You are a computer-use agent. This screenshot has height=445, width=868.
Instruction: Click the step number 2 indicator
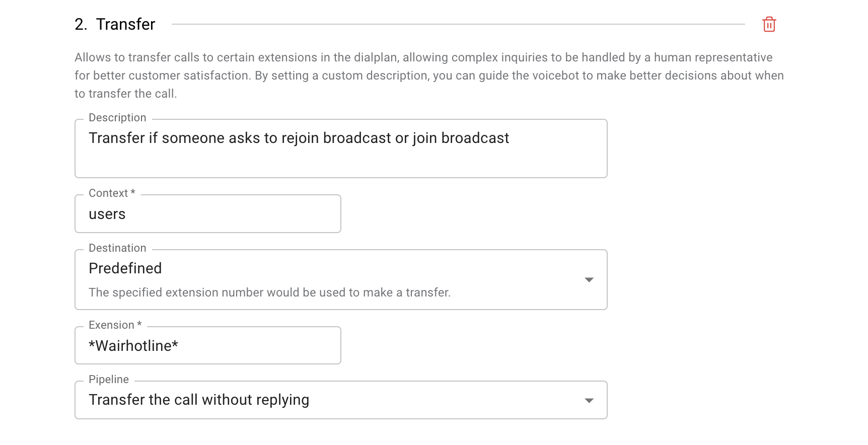point(80,24)
